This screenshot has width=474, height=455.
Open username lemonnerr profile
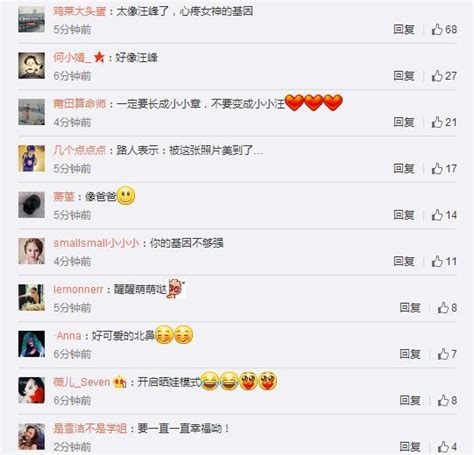point(78,289)
